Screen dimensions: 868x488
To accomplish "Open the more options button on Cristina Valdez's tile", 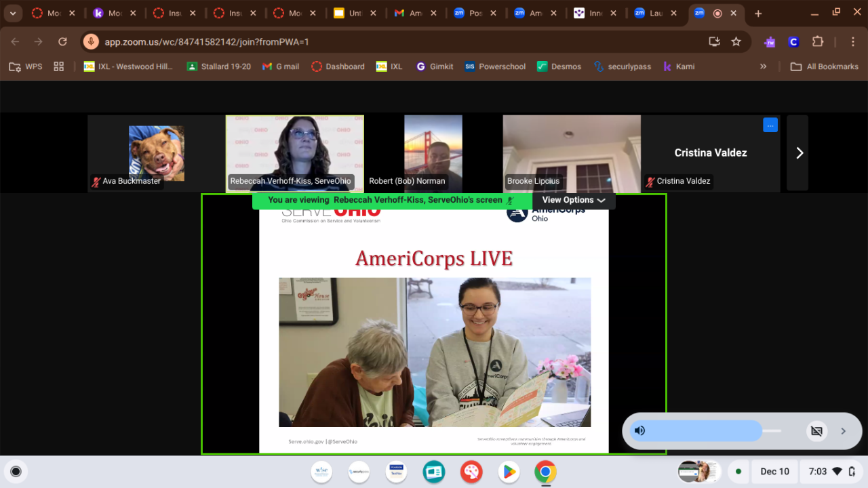I will [770, 125].
